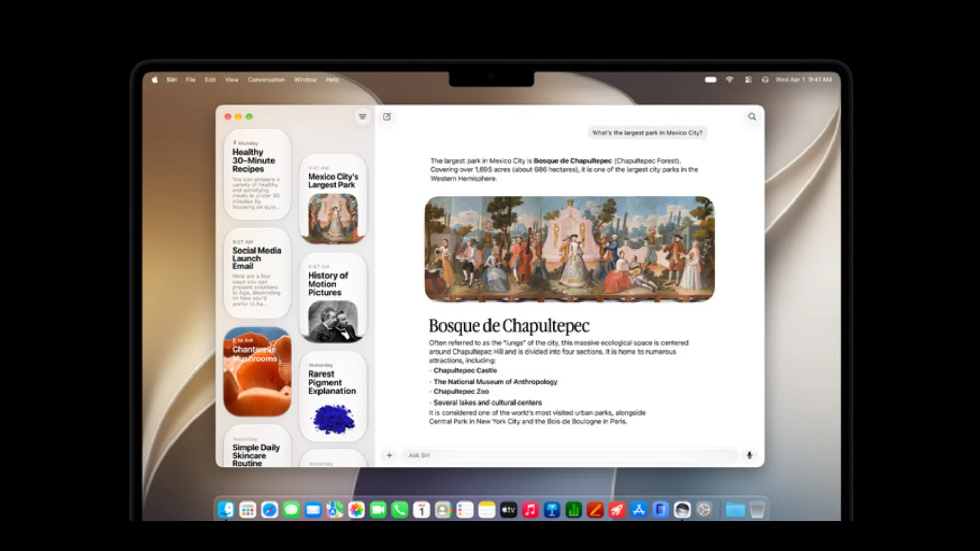Screen dimensions: 980x551
Task: Open System Settings from the dock
Action: 704,510
